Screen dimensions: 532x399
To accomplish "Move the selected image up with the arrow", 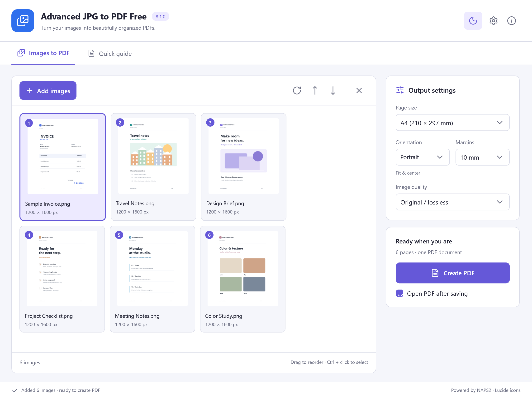I will pyautogui.click(x=315, y=91).
